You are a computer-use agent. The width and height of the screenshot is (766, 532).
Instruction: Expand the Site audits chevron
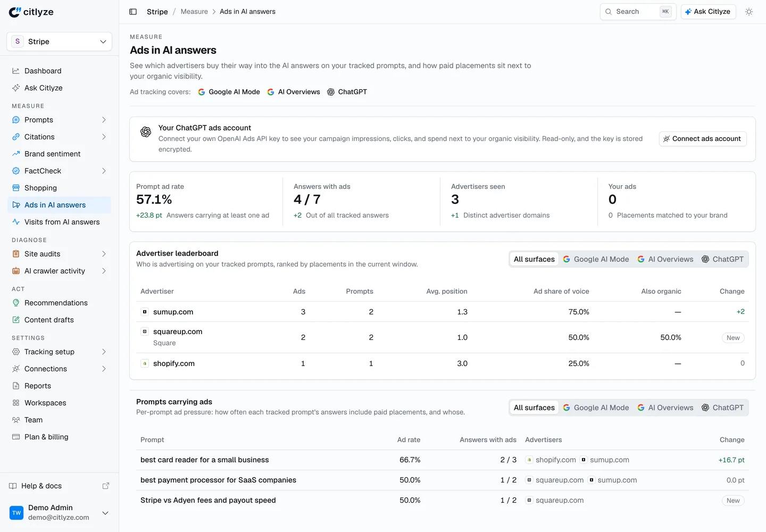pos(104,254)
